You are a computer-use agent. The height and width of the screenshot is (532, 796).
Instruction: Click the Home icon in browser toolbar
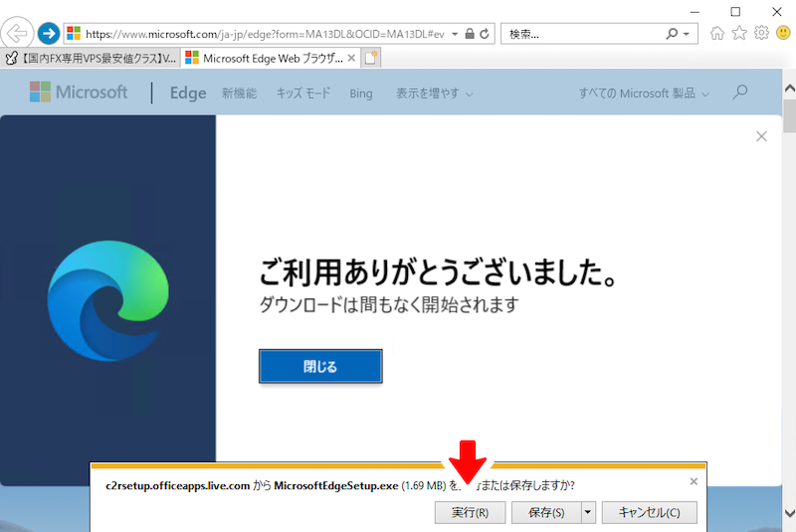[x=717, y=34]
